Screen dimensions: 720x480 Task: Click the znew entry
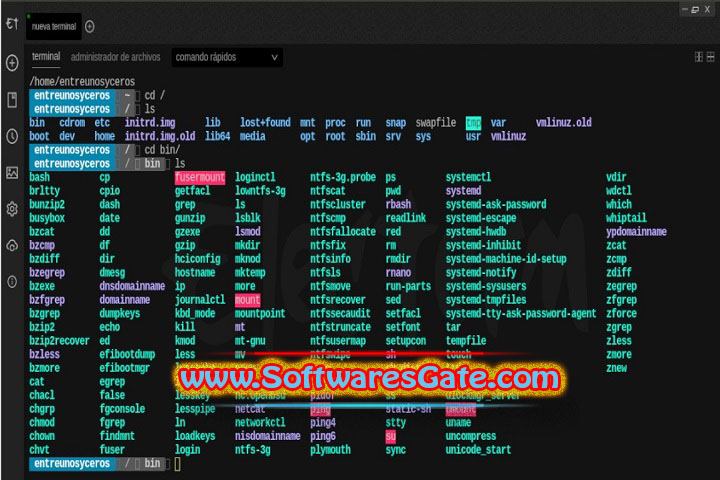(x=616, y=368)
